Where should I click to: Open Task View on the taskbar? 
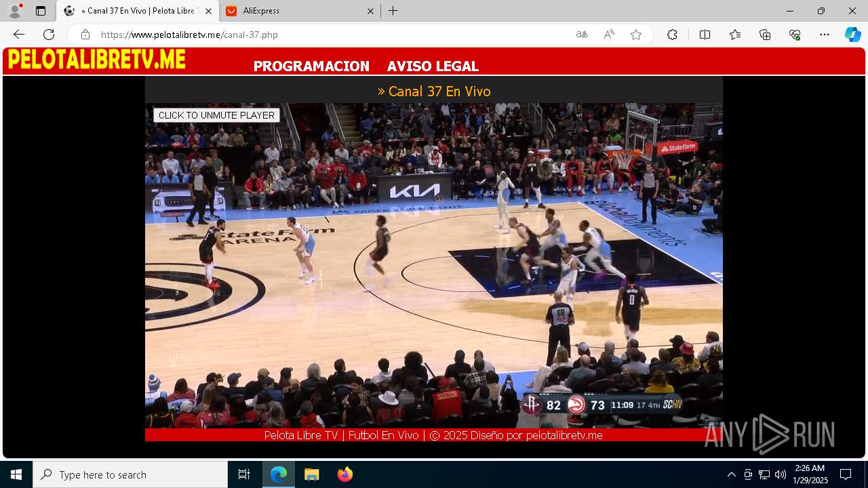click(244, 474)
